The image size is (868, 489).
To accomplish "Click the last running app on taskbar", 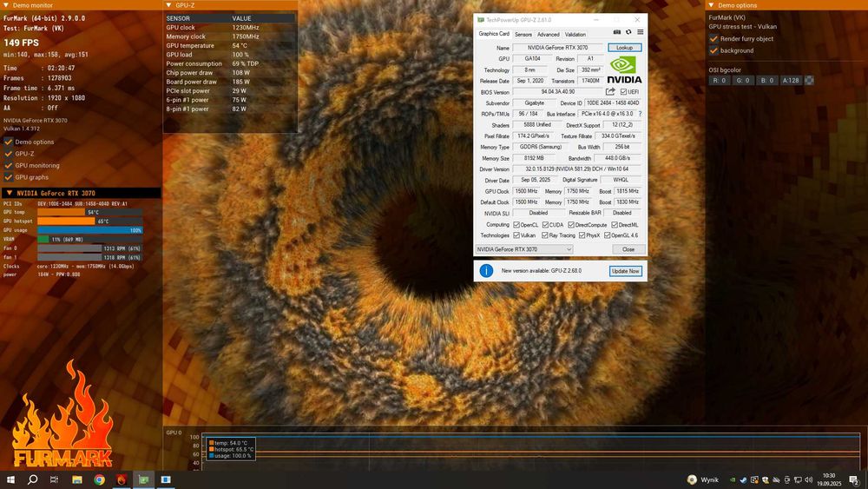I will click(x=166, y=479).
